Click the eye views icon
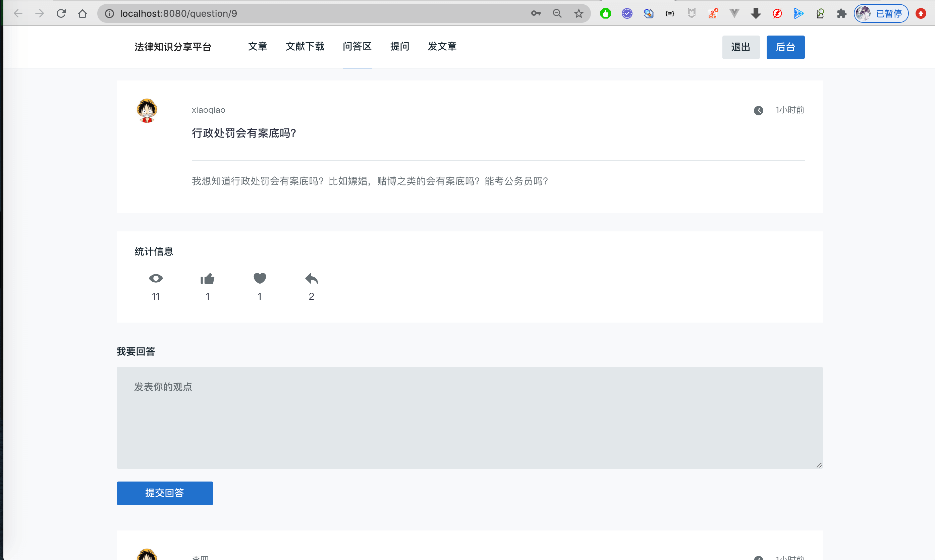This screenshot has height=560, width=935. (156, 278)
